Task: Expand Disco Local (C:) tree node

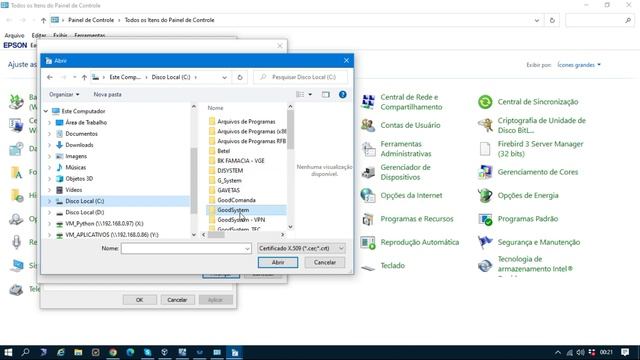Action: 50,201
